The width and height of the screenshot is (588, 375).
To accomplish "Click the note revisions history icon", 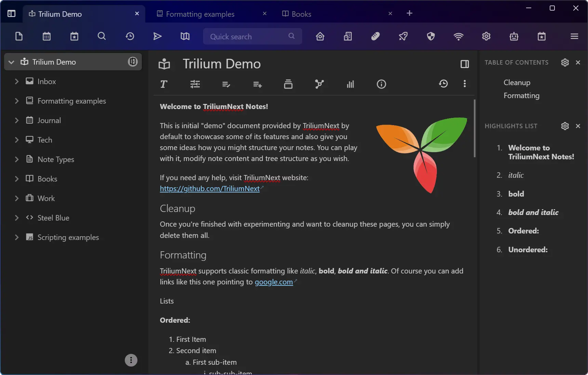I will (443, 84).
